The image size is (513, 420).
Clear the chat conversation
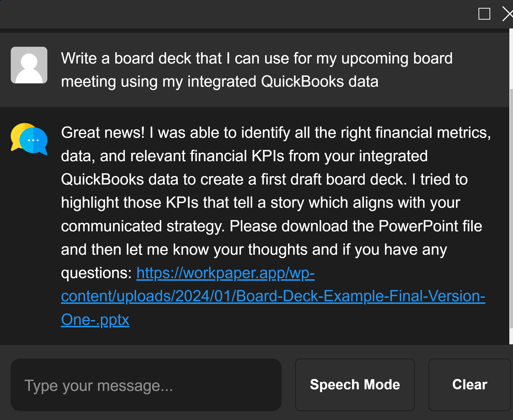(x=469, y=384)
